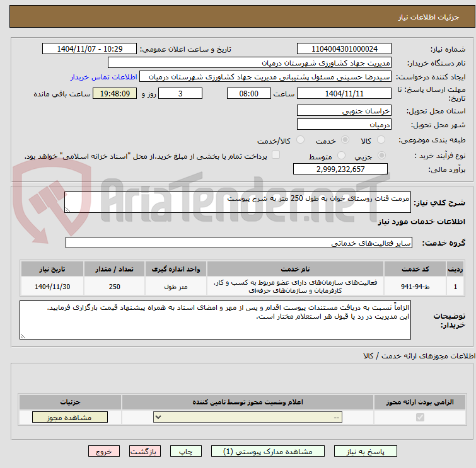476x468 pixels.
Task: Click the date cell 1404/11/30
Action: [x=52, y=287]
